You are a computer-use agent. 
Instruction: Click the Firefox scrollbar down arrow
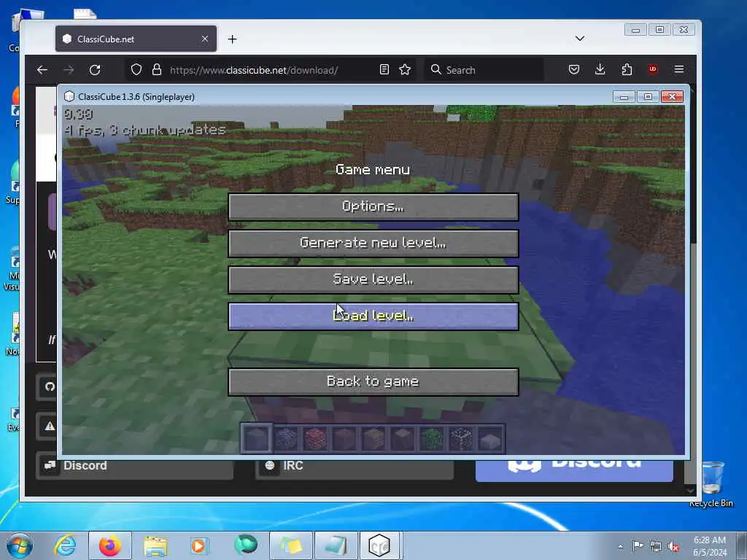(x=690, y=489)
